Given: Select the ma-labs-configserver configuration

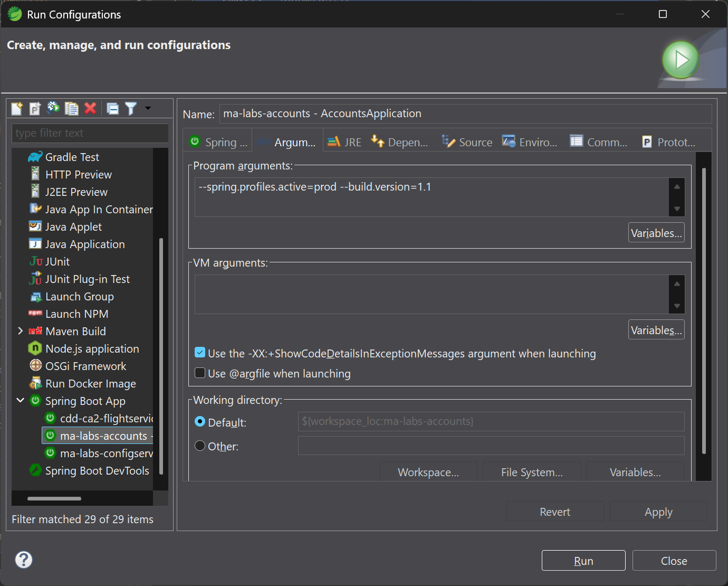Looking at the screenshot, I should (x=98, y=453).
